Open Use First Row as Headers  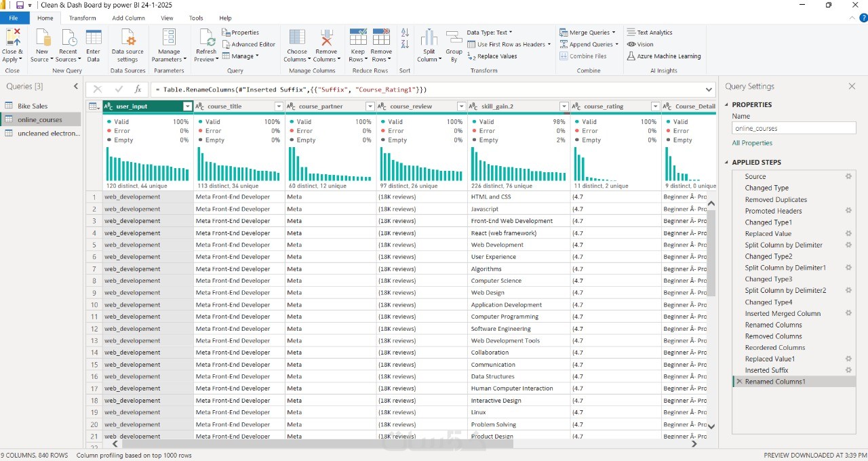tap(509, 44)
